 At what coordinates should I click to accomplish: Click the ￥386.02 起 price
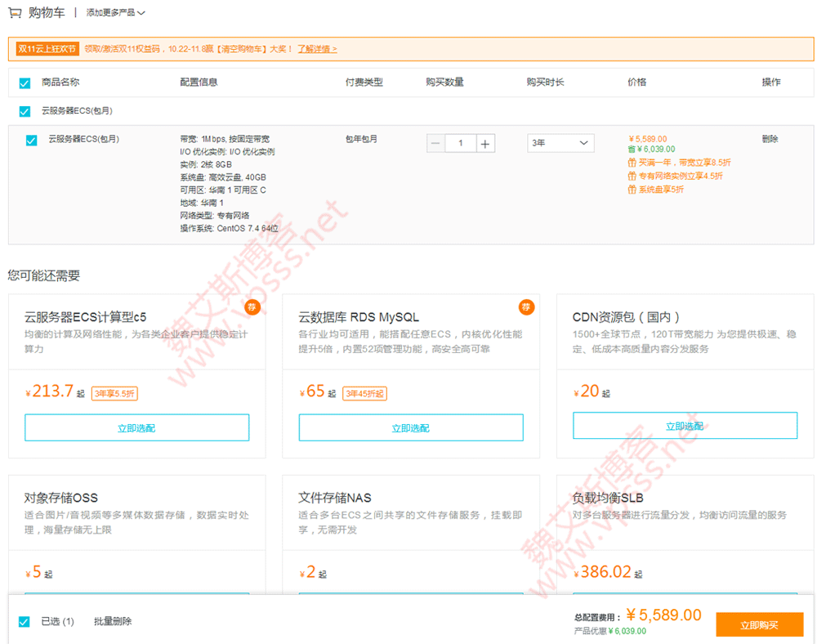tap(608, 572)
